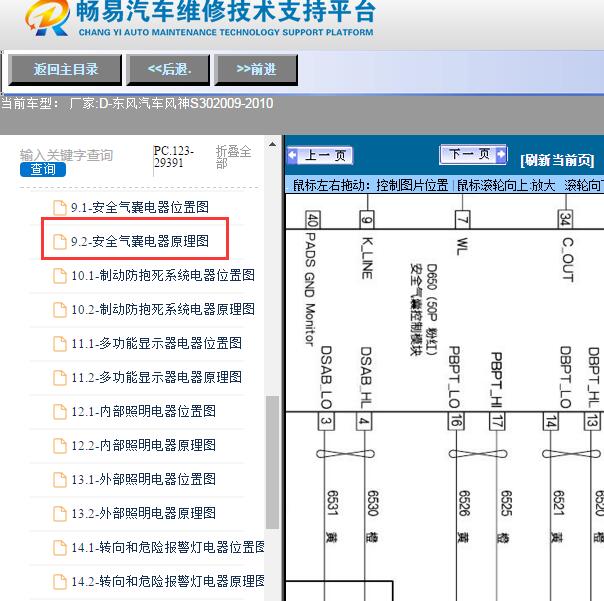This screenshot has width=604, height=601.
Task: Click the blue 查询 search button
Action: point(43,170)
